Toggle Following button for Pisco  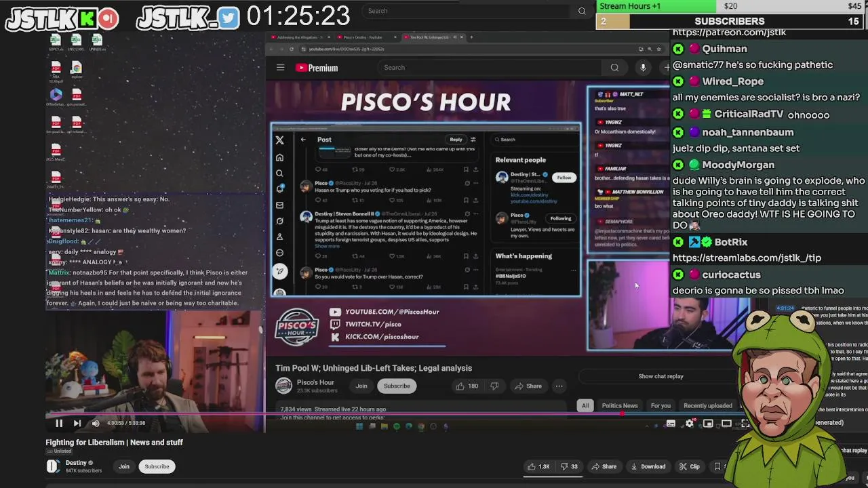point(561,218)
